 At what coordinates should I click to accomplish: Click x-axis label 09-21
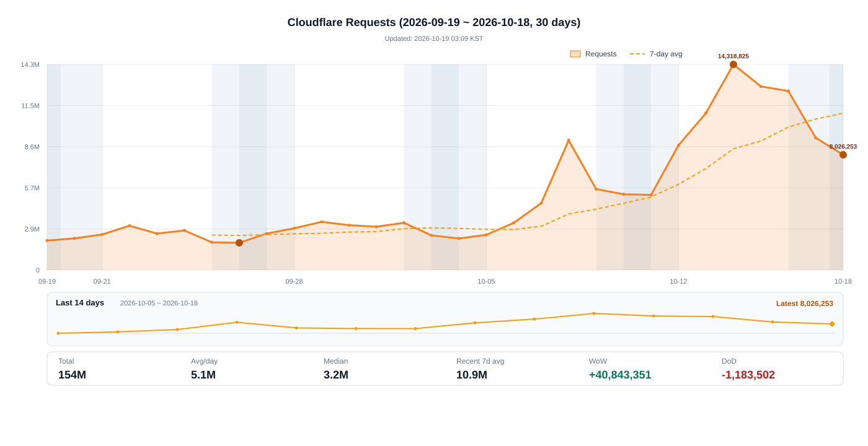coord(102,281)
